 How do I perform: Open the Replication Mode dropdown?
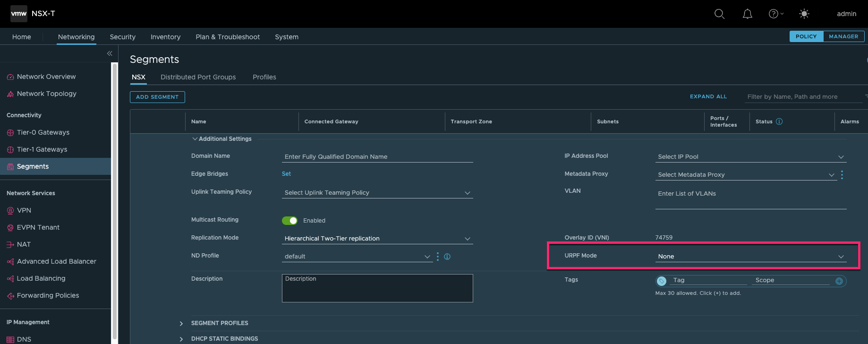(377, 239)
